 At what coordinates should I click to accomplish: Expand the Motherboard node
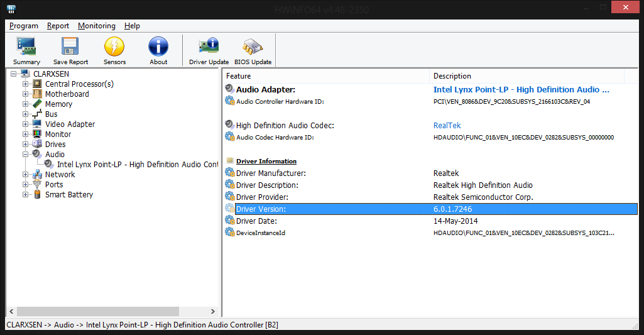pos(26,94)
